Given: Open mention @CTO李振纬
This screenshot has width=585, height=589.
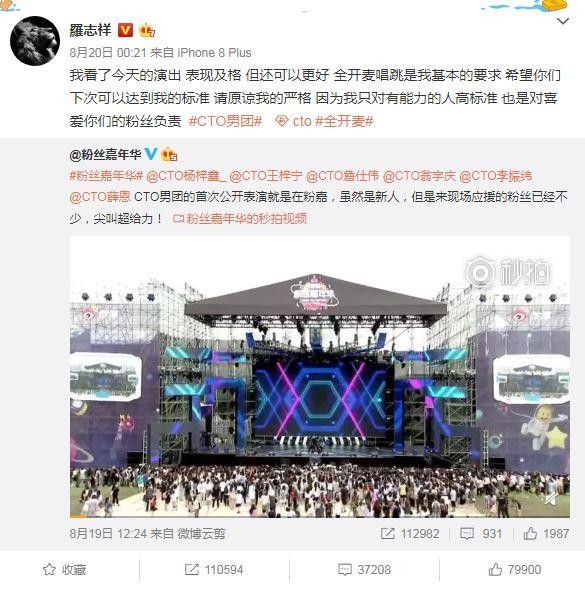Looking at the screenshot, I should pyautogui.click(x=496, y=176).
